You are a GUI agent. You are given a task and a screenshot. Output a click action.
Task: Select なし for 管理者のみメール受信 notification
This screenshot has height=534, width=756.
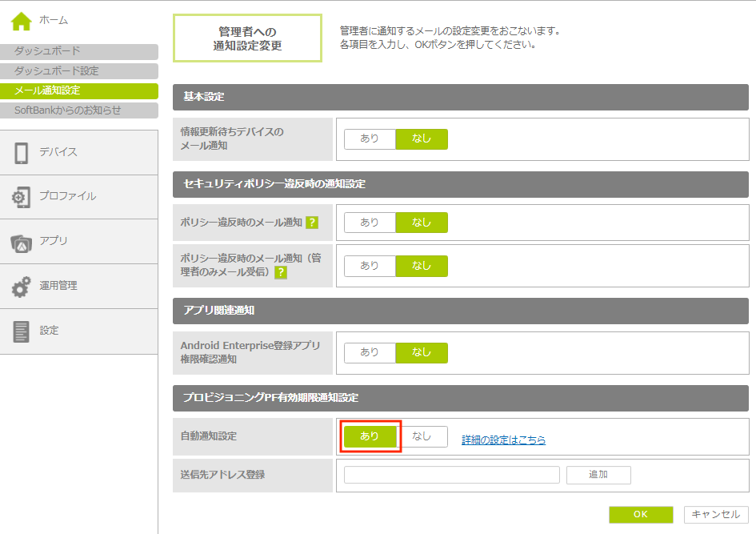point(422,266)
